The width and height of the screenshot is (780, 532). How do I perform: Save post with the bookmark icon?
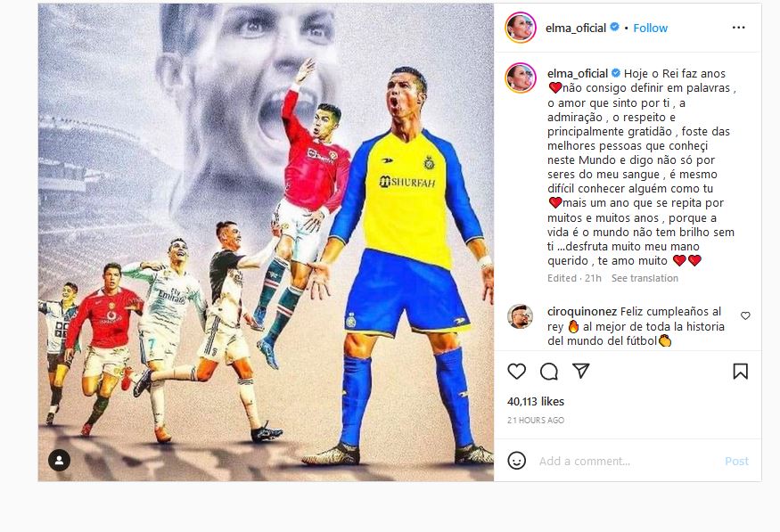(x=740, y=372)
